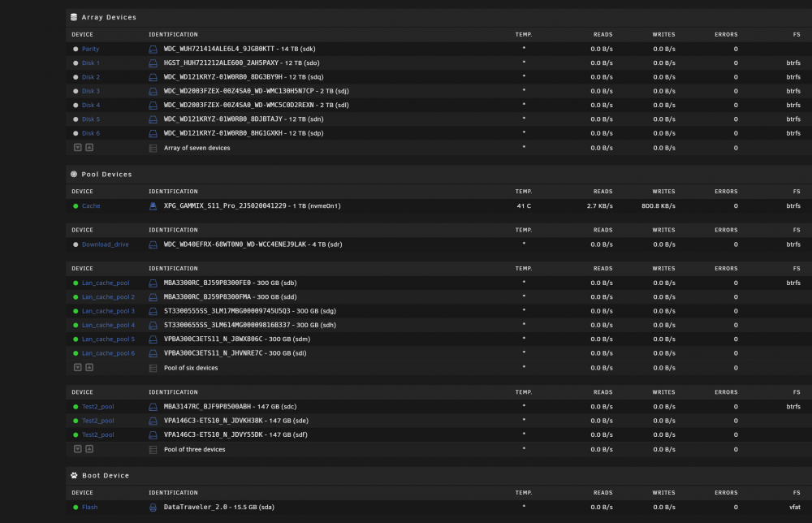Click the drive icon for Disk 5 row
Viewport: 812px width, 523px height.
click(153, 119)
